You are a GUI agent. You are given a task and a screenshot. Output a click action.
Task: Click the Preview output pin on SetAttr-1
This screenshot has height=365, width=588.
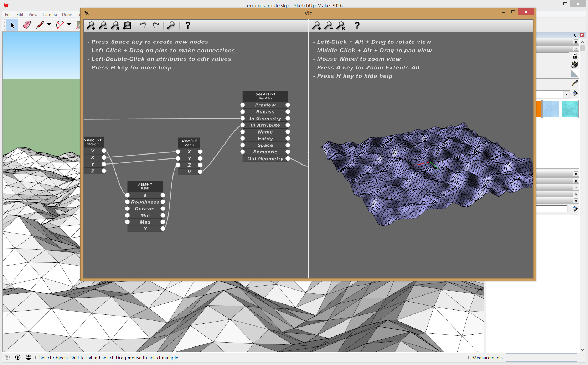pyautogui.click(x=288, y=105)
